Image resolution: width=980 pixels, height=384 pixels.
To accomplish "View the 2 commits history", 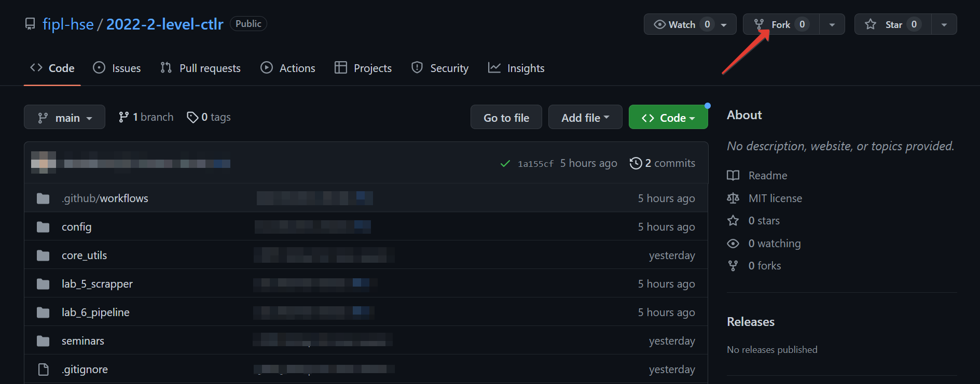I will click(x=662, y=163).
